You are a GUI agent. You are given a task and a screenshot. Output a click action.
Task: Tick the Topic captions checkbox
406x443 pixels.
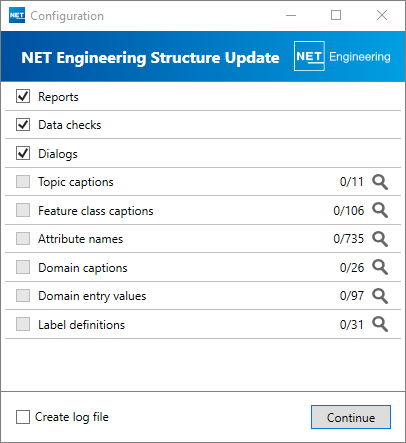pyautogui.click(x=23, y=182)
